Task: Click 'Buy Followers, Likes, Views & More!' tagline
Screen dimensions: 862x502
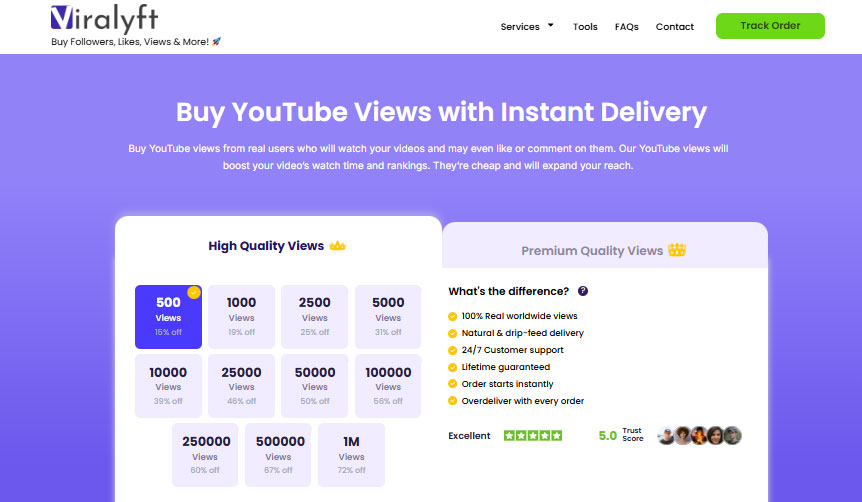Action: tap(130, 42)
